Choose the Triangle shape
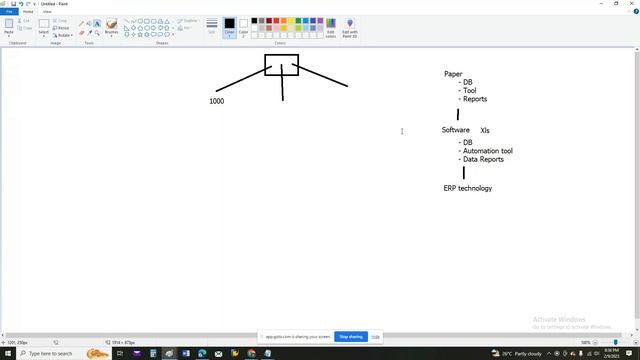This screenshot has height=360, width=640. 167,21
